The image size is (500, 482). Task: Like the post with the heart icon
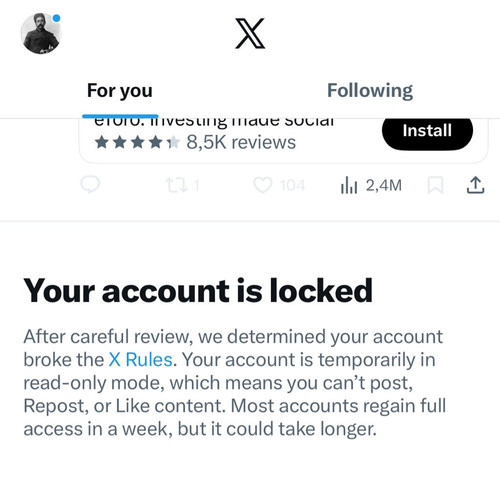click(263, 185)
